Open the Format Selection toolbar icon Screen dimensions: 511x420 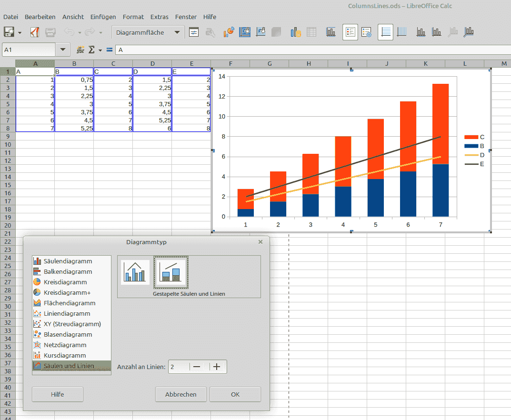point(194,32)
